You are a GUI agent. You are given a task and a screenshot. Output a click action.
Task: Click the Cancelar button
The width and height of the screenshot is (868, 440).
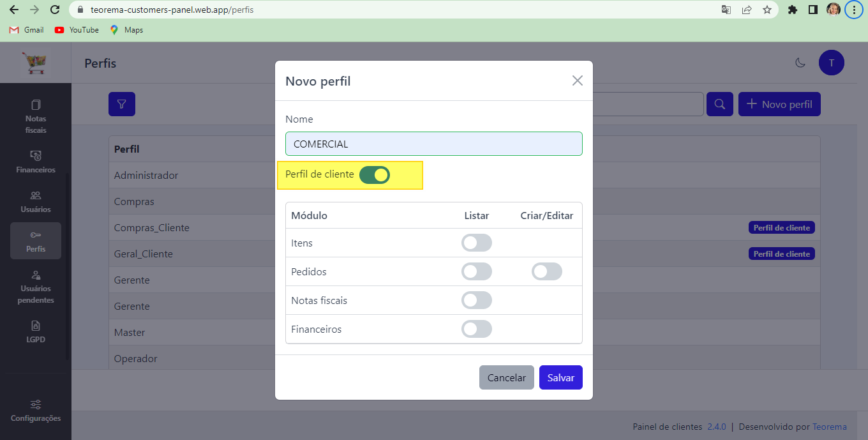pyautogui.click(x=507, y=377)
